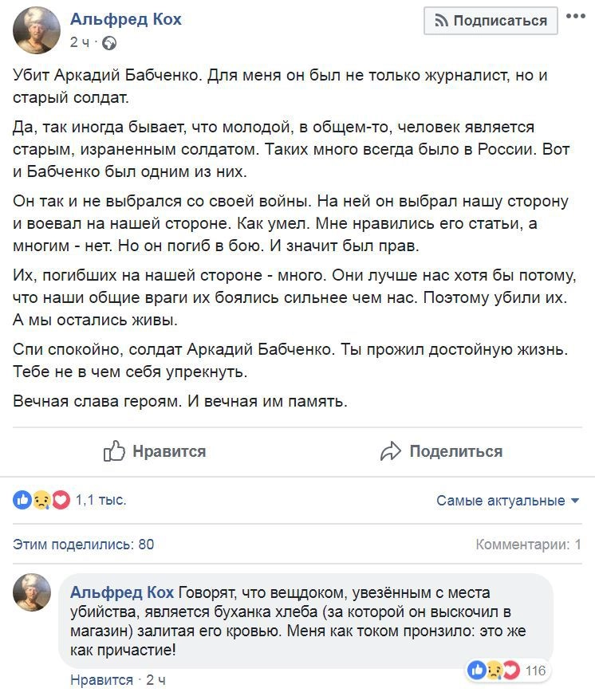The height and width of the screenshot is (700, 595).
Task: Click Нравится link below the comment
Action: click(x=101, y=680)
